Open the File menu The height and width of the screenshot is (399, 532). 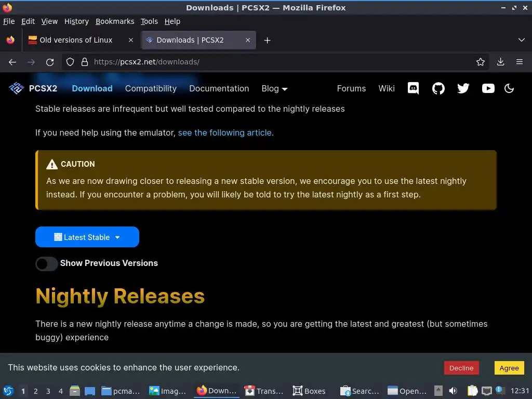click(9, 21)
